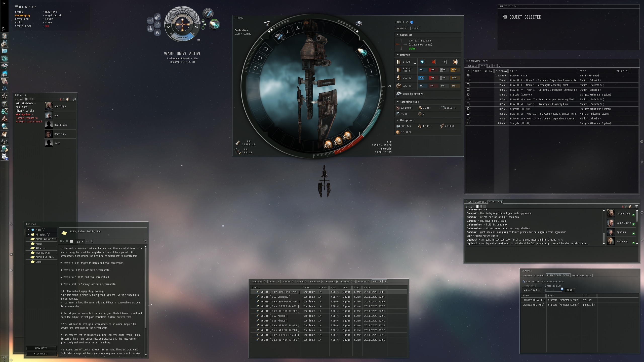Click the New Note button
The image size is (644, 362).
coord(41,348)
